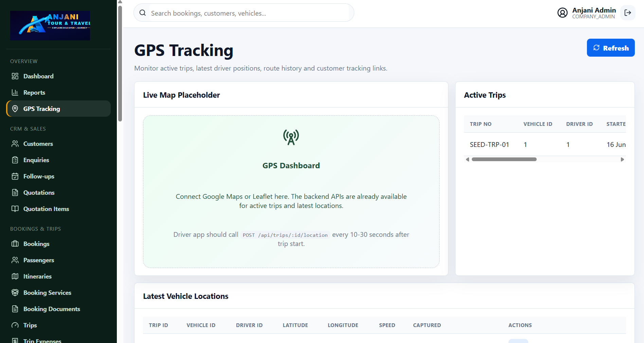Navigate to Follow-ups
644x343 pixels.
(58, 176)
